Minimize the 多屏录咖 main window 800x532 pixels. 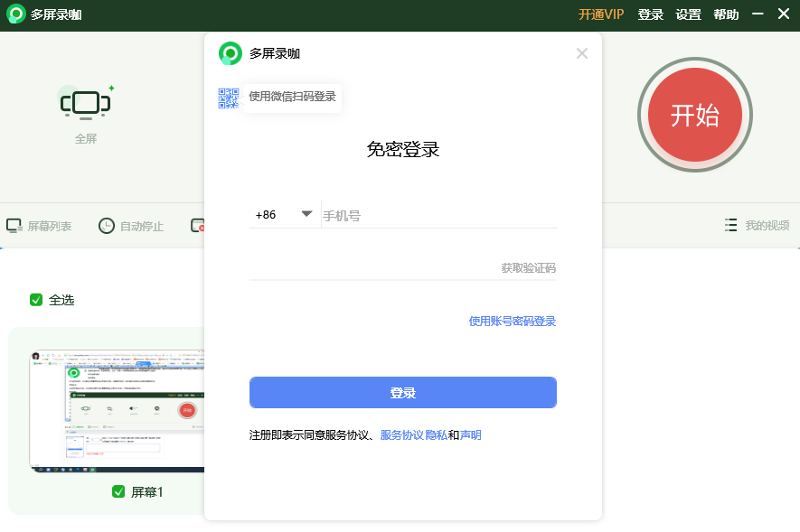[758, 14]
